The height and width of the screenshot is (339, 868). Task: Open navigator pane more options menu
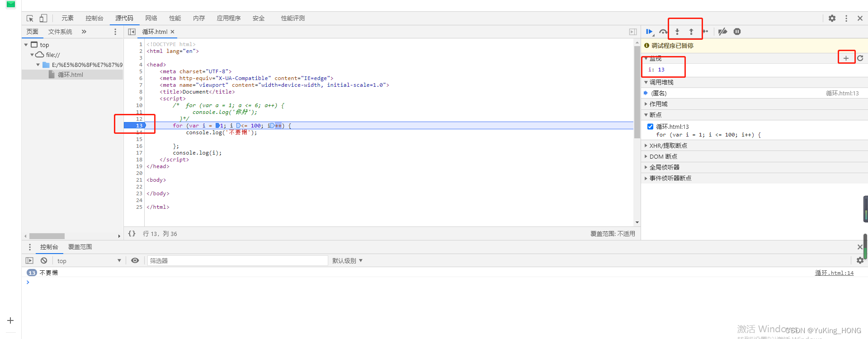[115, 32]
